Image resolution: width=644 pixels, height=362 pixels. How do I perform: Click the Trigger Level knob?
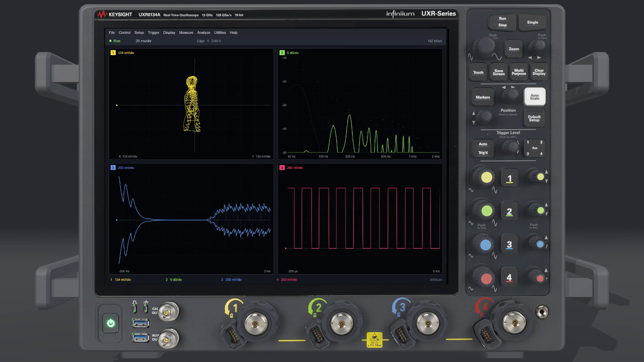[x=512, y=147]
